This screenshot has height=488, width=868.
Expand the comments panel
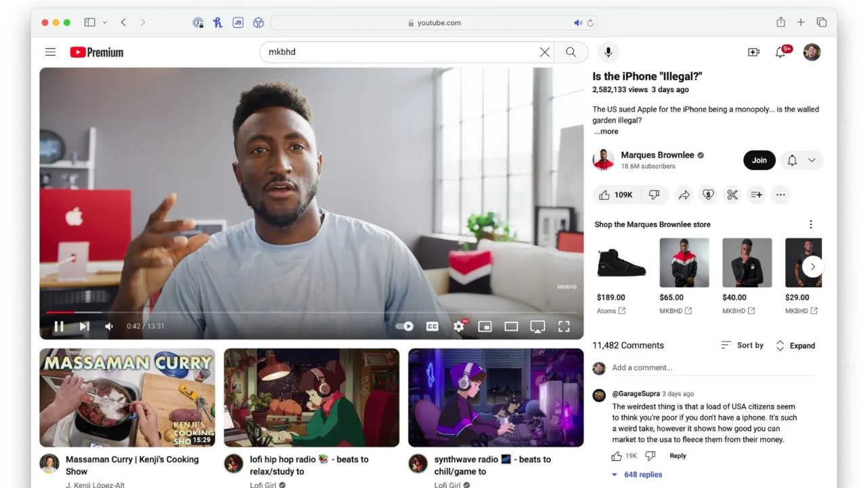(x=795, y=346)
